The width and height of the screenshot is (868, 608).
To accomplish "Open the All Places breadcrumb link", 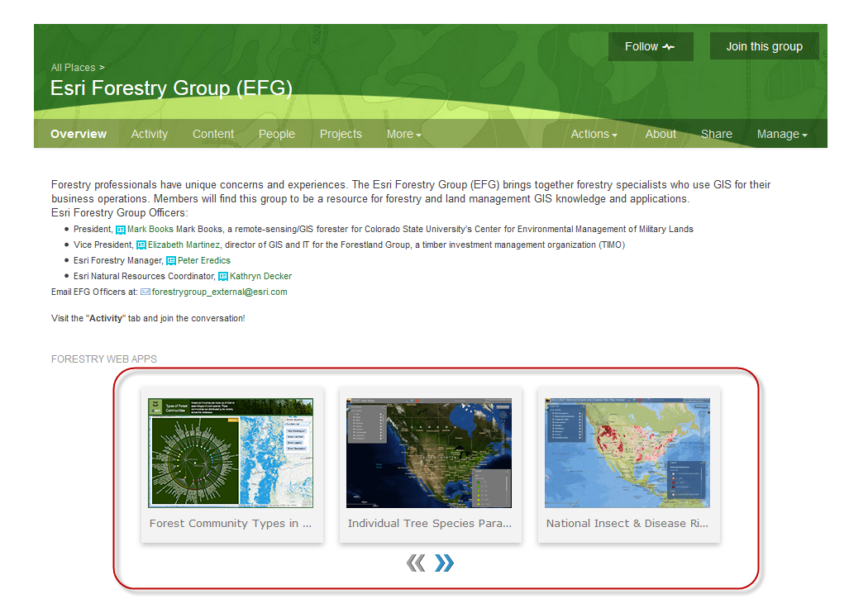I will click(x=73, y=68).
